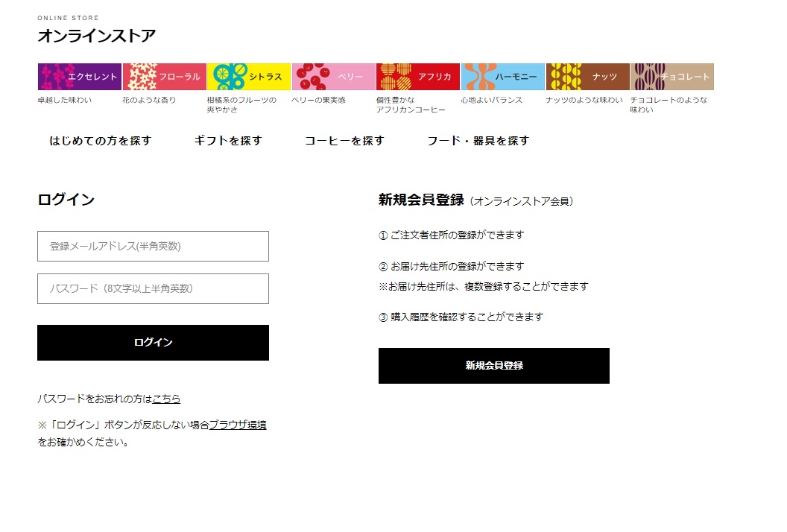Open the チョコレート flavor banner
The height and width of the screenshot is (532, 787).
pyautogui.click(x=671, y=77)
